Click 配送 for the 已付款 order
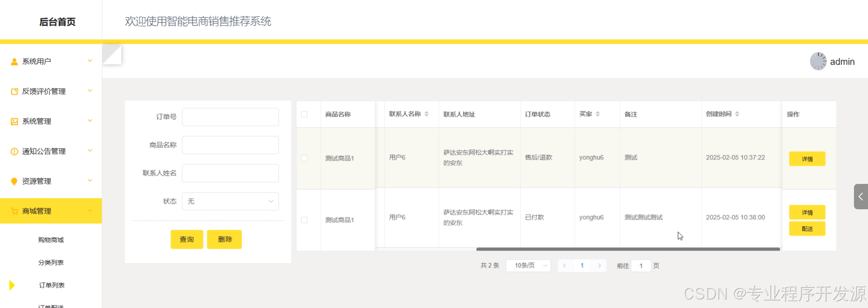 pos(807,229)
